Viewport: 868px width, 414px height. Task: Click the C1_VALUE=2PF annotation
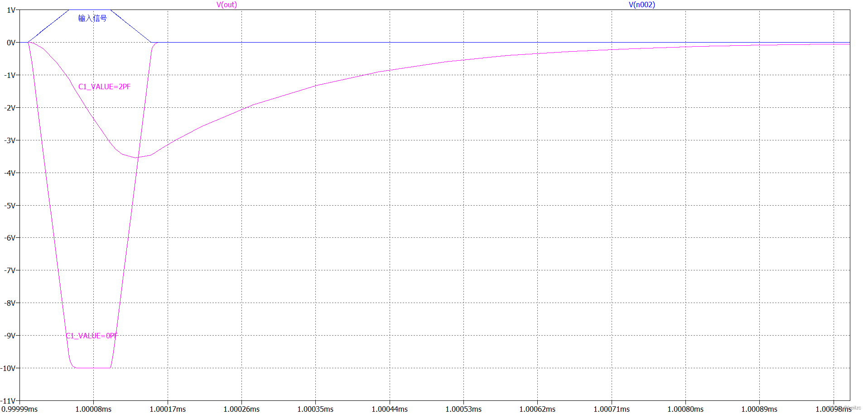click(105, 87)
